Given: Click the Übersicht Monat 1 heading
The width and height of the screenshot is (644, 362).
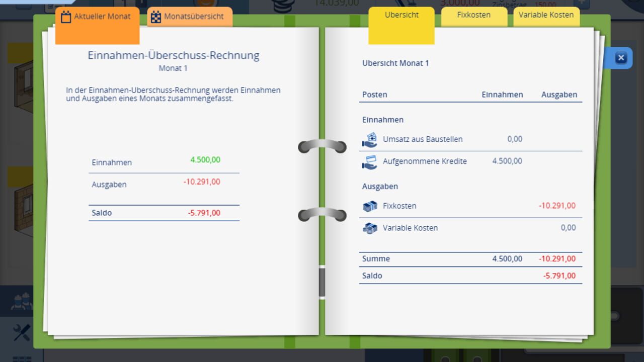Looking at the screenshot, I should pyautogui.click(x=395, y=63).
